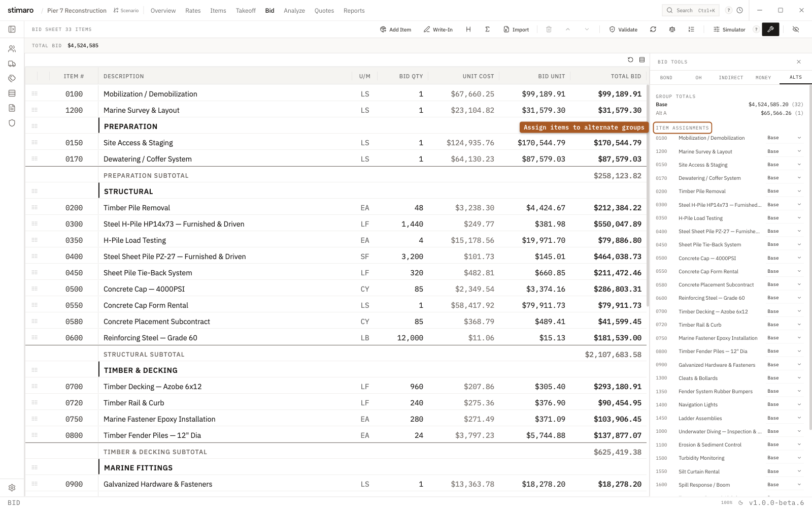
Task: Click the row layout icon above table
Action: (x=642, y=60)
